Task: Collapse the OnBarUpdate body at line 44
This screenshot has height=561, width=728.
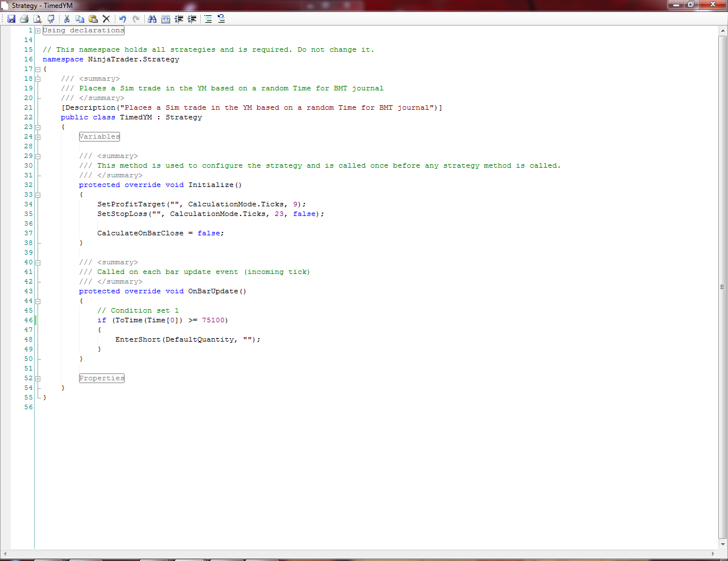Action: [x=38, y=301]
